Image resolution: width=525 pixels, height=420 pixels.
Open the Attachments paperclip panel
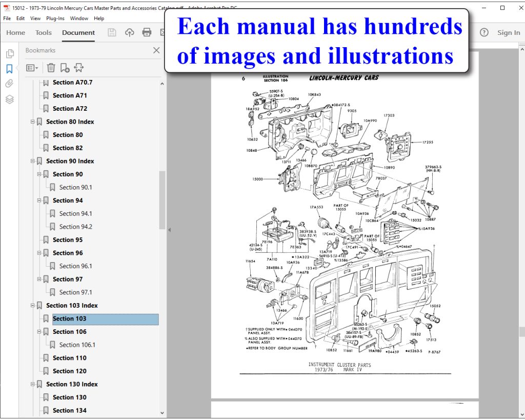(9, 84)
